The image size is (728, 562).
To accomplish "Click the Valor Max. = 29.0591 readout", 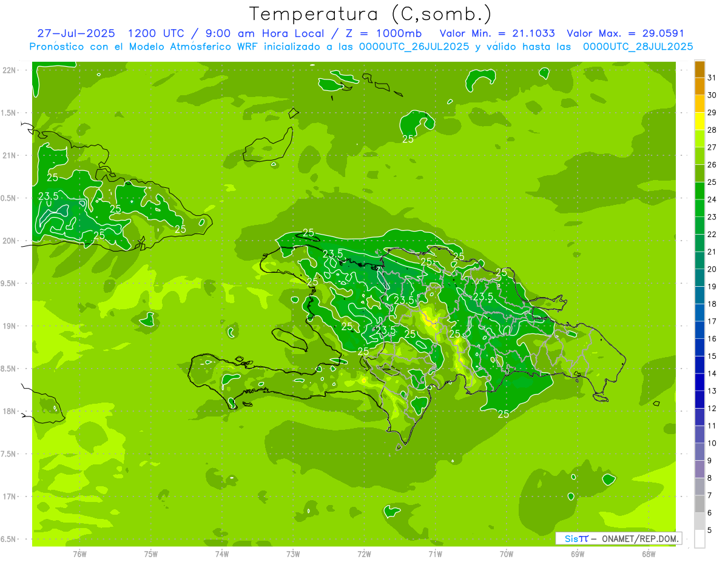I will 625,33.
